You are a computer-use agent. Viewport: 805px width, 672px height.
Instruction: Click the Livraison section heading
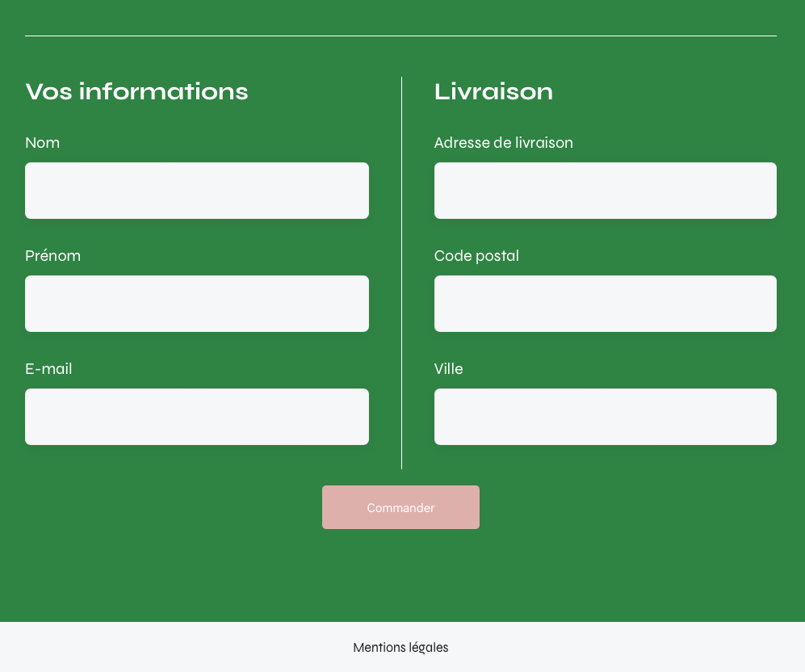[493, 91]
